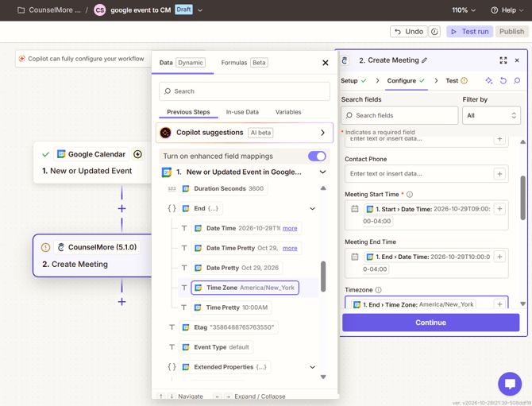The image size is (532, 406).
Task: Select the CounselMore Create Meeting node
Action: [x=92, y=256]
